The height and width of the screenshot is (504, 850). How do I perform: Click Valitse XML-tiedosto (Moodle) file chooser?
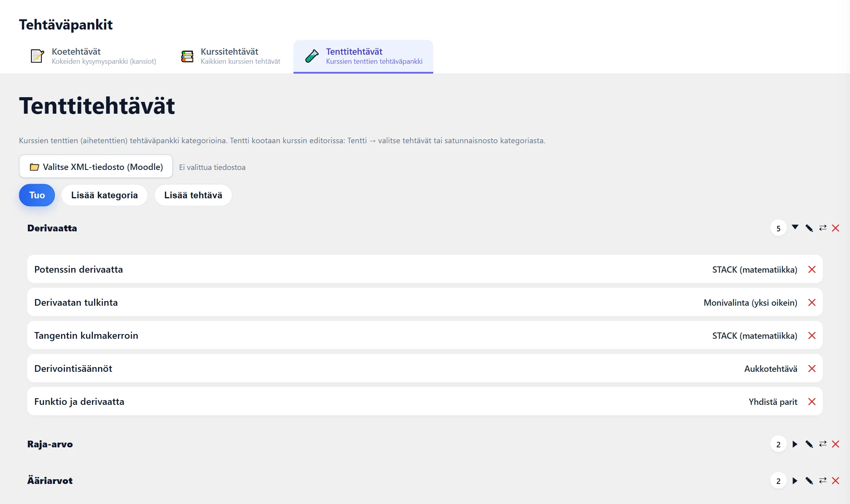click(96, 166)
